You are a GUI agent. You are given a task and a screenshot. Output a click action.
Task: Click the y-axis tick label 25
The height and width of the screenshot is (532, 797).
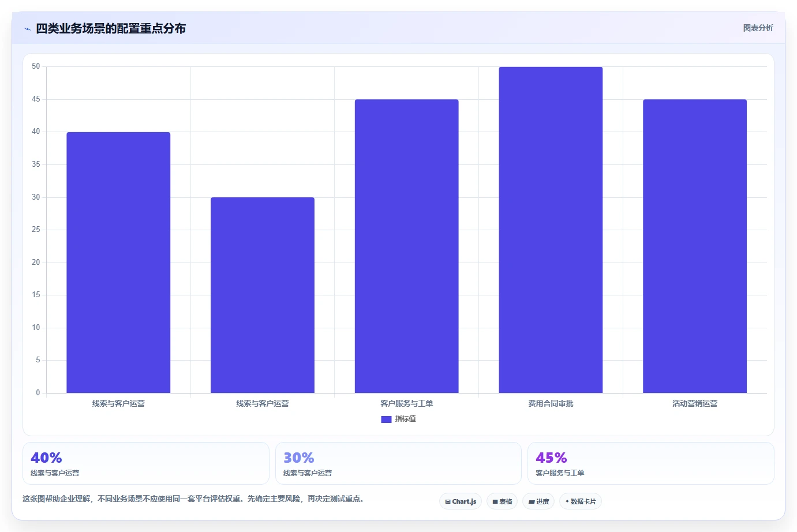click(36, 230)
